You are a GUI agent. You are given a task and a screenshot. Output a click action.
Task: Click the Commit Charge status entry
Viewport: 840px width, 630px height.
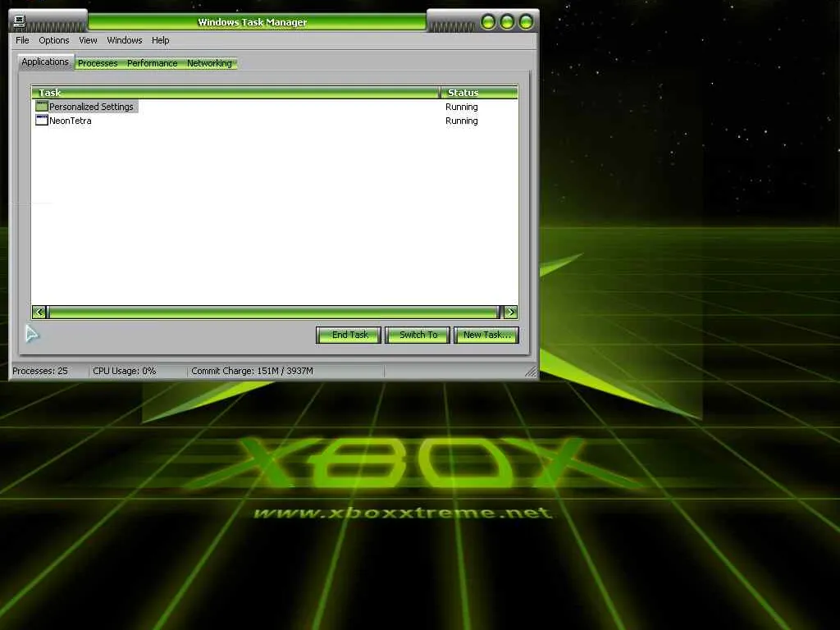pyautogui.click(x=253, y=371)
